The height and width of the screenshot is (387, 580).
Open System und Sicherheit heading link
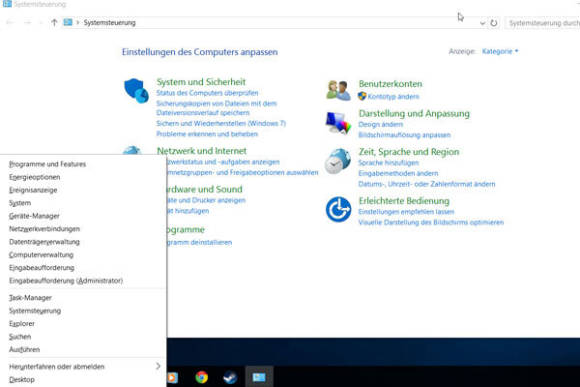[201, 82]
